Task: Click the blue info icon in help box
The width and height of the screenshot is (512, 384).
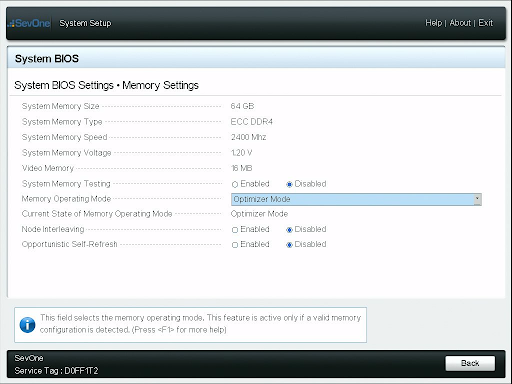Action: pyautogui.click(x=27, y=325)
